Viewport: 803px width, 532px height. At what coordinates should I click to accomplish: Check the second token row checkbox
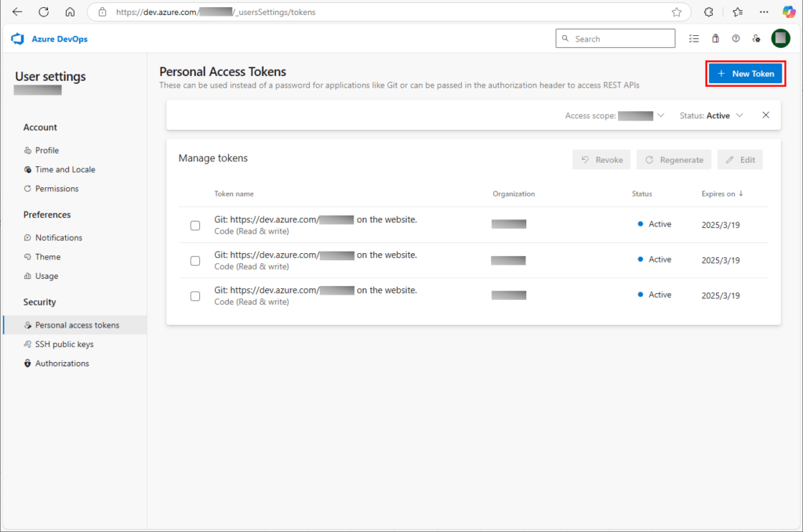pyautogui.click(x=195, y=261)
